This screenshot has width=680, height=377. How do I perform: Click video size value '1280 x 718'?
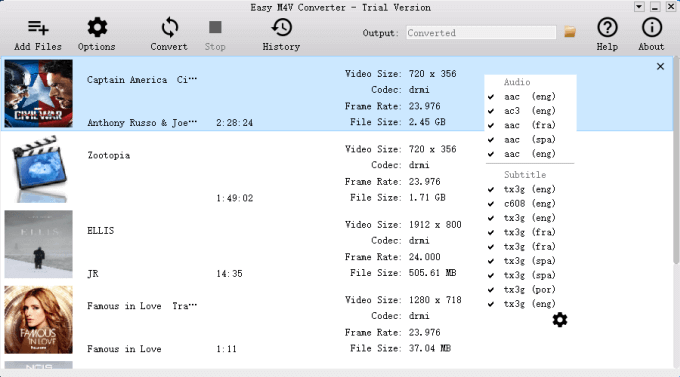pyautogui.click(x=435, y=300)
